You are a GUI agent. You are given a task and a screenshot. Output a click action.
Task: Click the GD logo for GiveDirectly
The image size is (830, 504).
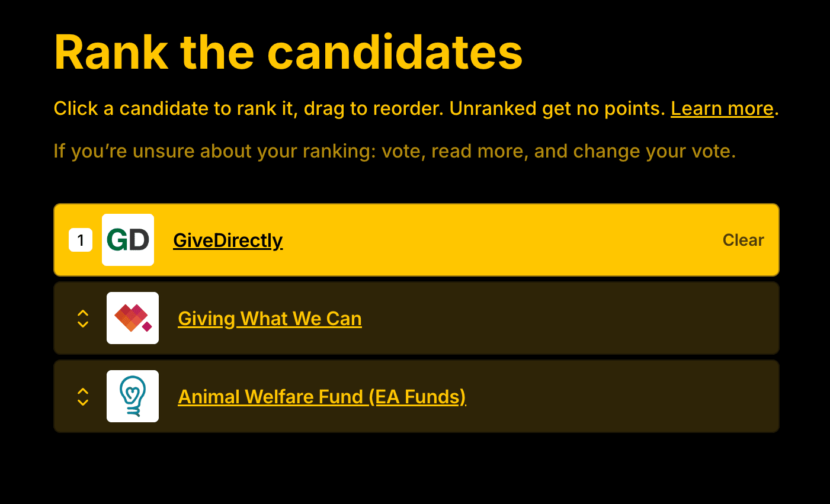tap(128, 240)
